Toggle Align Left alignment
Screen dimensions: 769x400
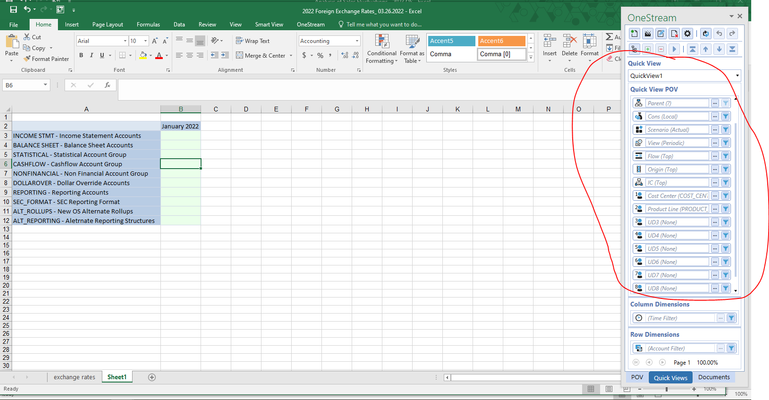[179, 55]
